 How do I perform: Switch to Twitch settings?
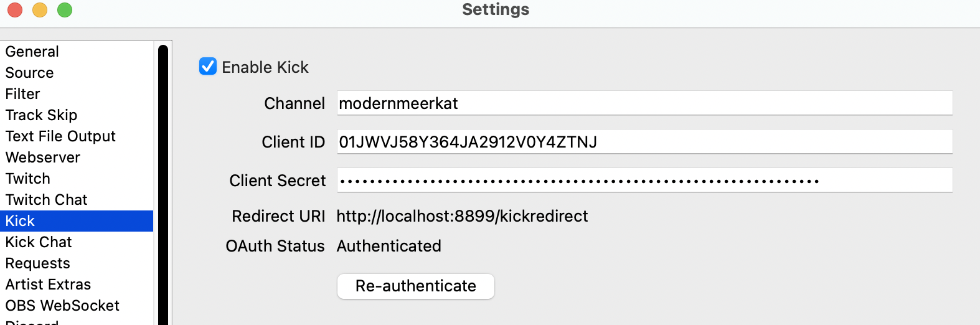pos(28,179)
